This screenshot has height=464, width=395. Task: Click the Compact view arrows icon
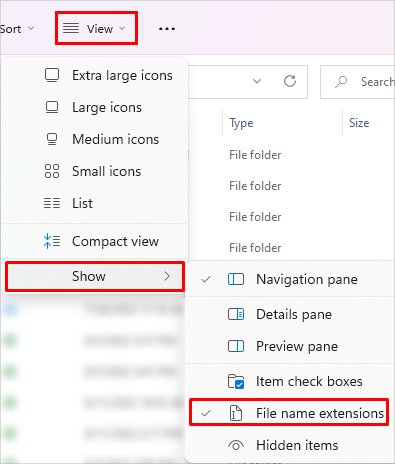(x=52, y=241)
